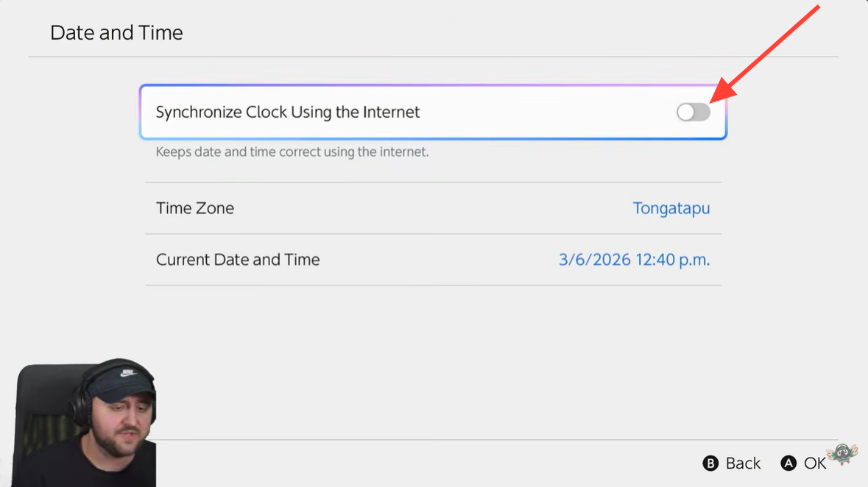Click the Keeps date and time correct description
The height and width of the screenshot is (487, 868).
[x=292, y=153]
